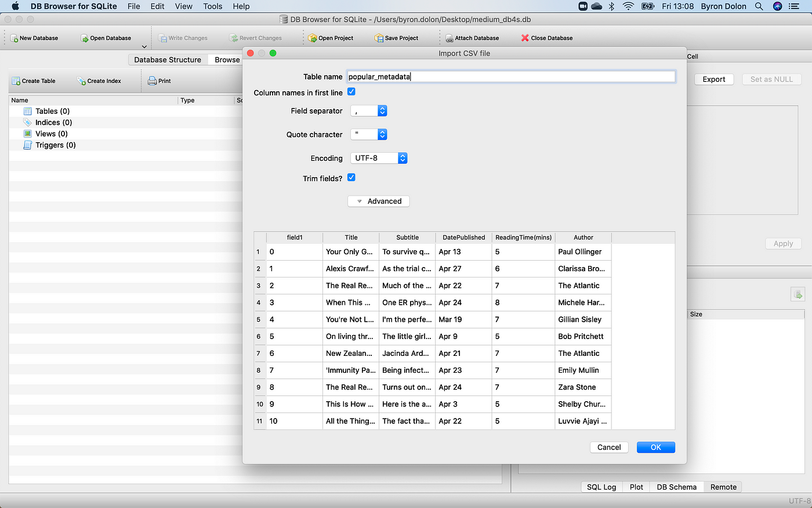Click the Open Project toolbar icon
Screen dimensions: 812x508
pyautogui.click(x=313, y=38)
